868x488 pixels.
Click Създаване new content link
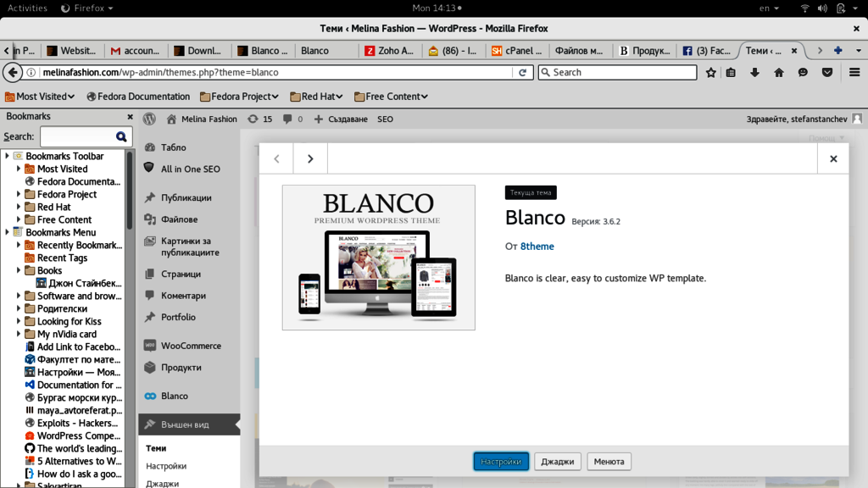pyautogui.click(x=341, y=119)
